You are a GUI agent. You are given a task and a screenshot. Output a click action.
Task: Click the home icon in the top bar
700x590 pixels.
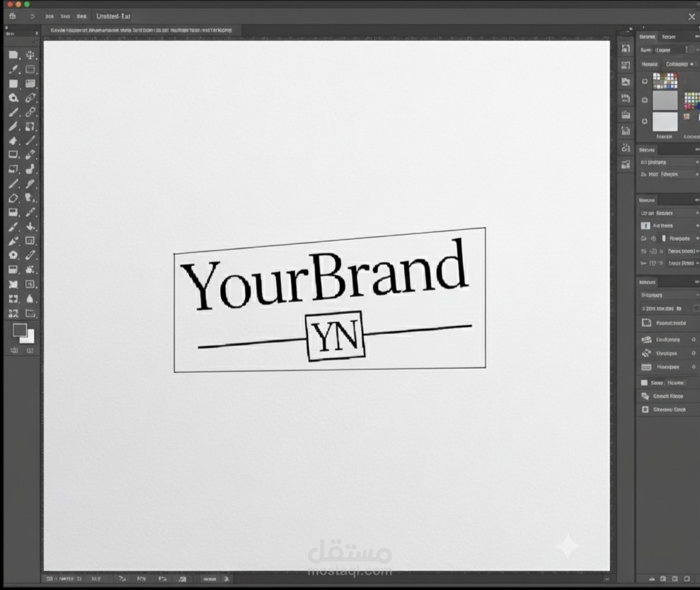point(13,16)
